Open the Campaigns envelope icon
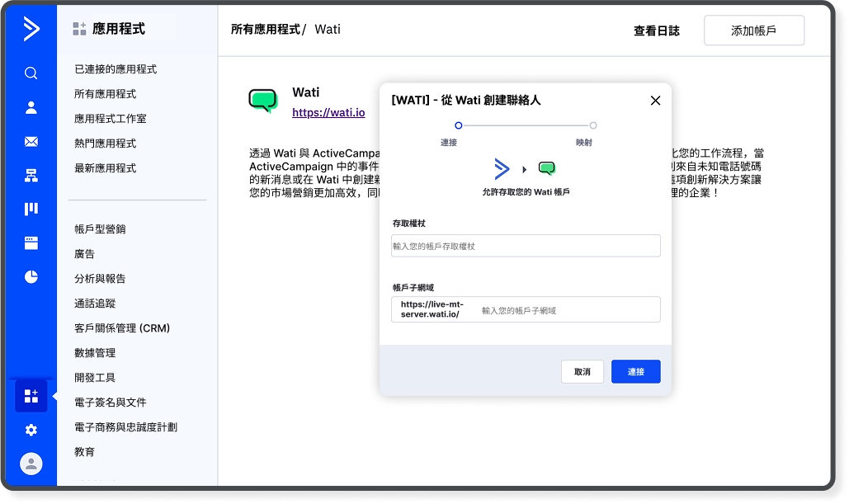 [x=31, y=142]
